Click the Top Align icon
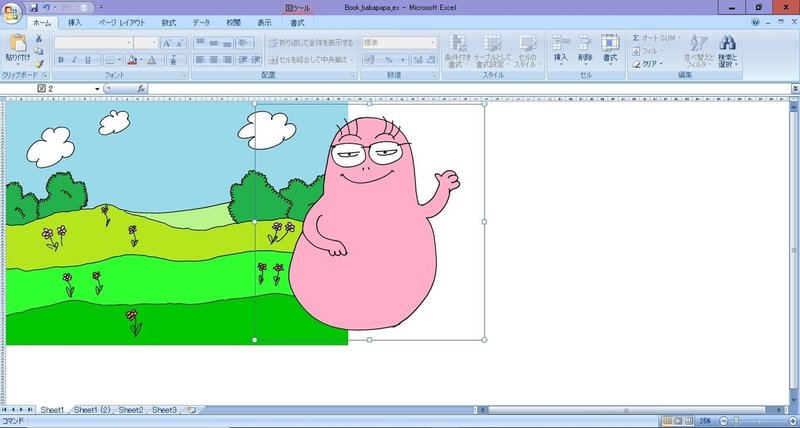Image resolution: width=800 pixels, height=428 pixels. click(200, 42)
